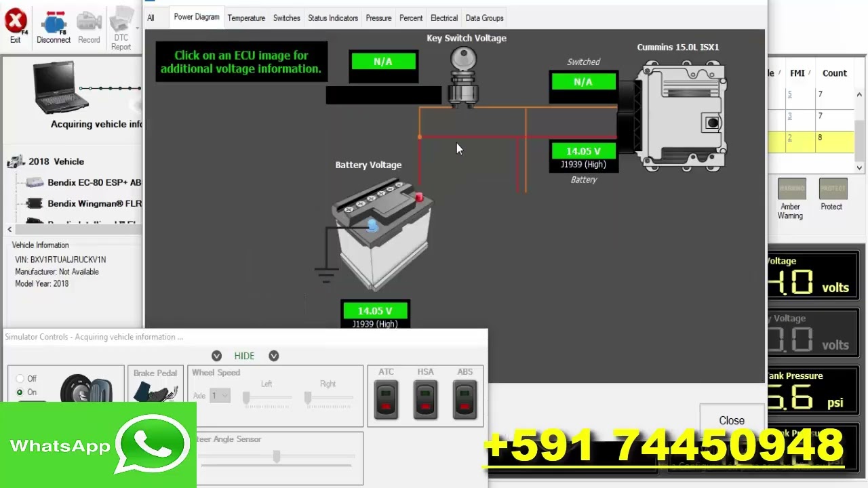Viewport: 868px width, 488px height.
Task: Open the Percent tab
Action: (411, 18)
